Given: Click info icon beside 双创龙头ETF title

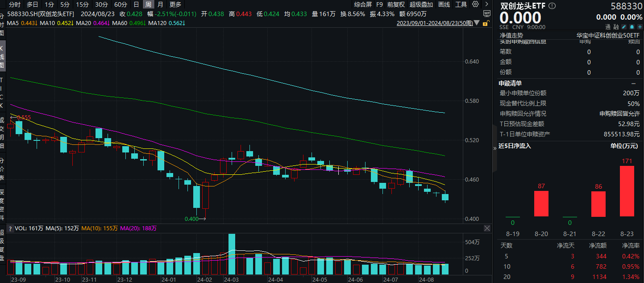Looking at the screenshot, I should (553, 6).
